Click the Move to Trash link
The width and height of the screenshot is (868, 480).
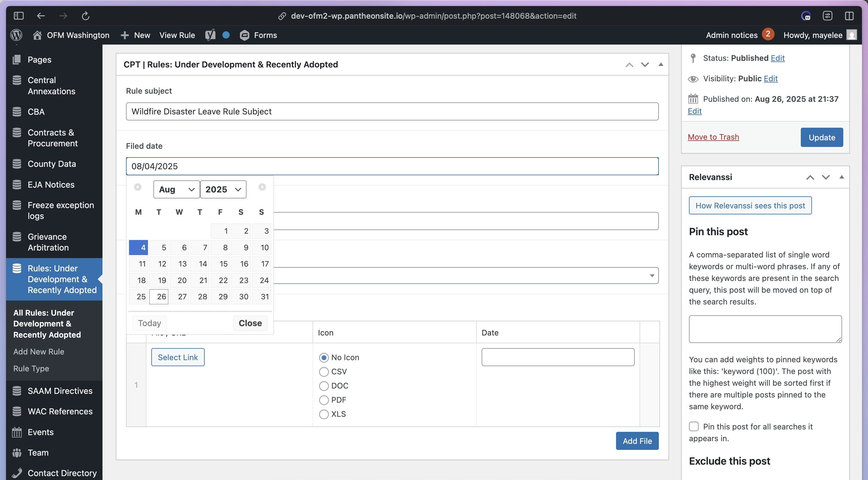click(713, 137)
